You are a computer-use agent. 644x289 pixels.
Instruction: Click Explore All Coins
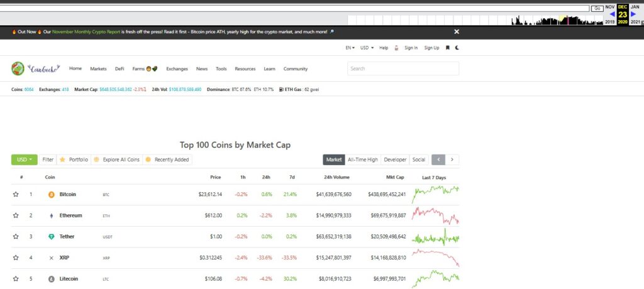pyautogui.click(x=117, y=160)
